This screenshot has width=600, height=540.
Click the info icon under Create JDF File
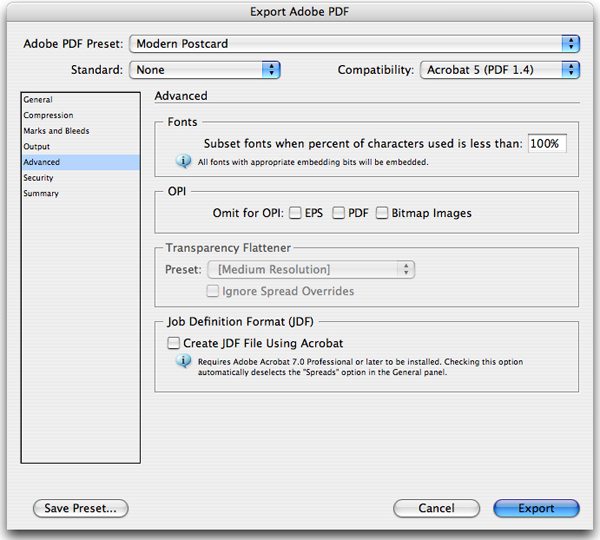(x=183, y=361)
